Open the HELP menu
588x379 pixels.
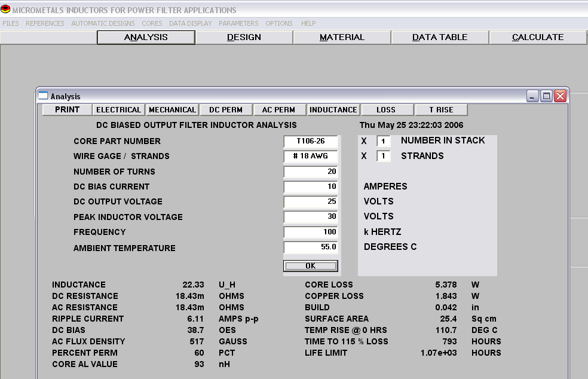(x=308, y=23)
